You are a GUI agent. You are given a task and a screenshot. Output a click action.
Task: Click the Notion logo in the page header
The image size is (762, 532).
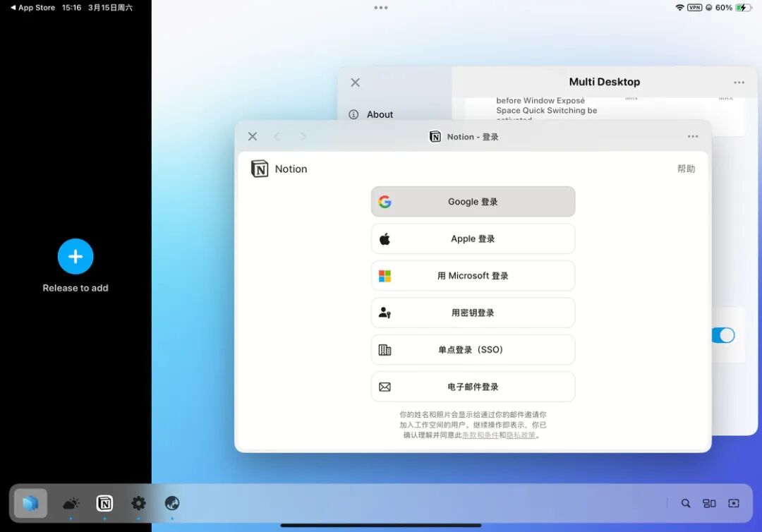[x=260, y=169]
